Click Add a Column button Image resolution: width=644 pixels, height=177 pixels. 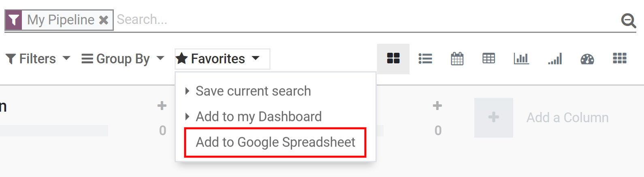point(567,118)
